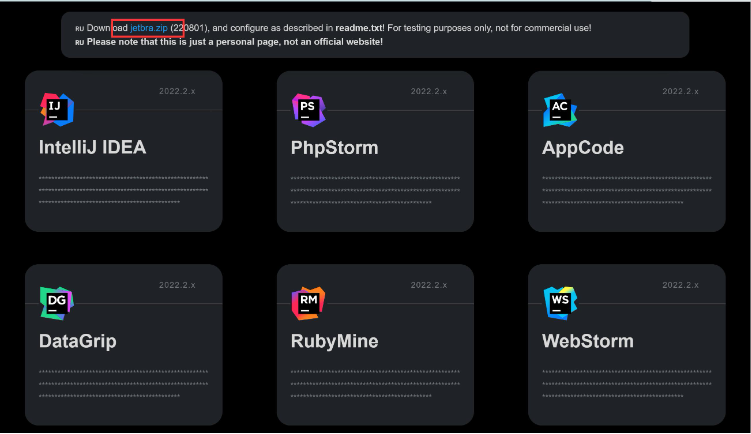Image resolution: width=751 pixels, height=434 pixels.
Task: Click the DataGrip card title
Action: (78, 341)
